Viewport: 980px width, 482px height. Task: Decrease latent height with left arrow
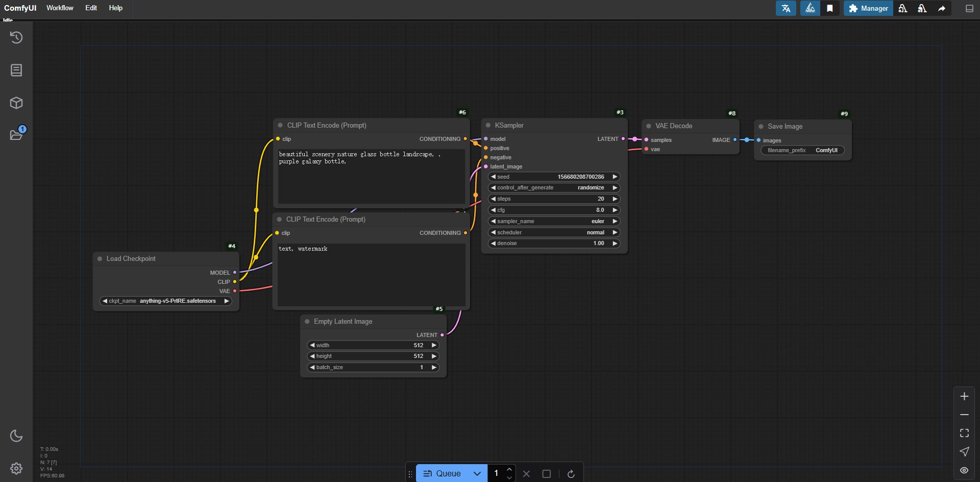coord(312,356)
